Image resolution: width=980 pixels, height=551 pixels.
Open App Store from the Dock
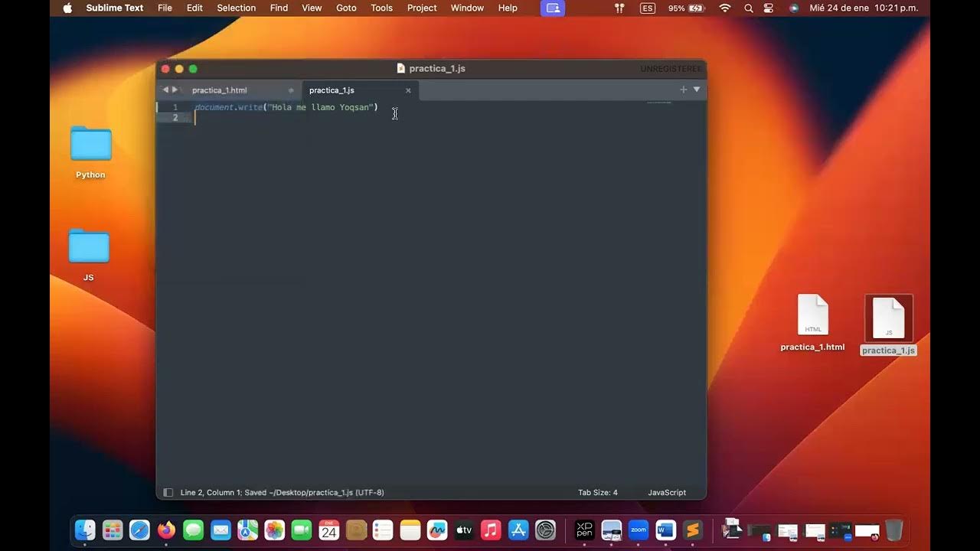(518, 530)
